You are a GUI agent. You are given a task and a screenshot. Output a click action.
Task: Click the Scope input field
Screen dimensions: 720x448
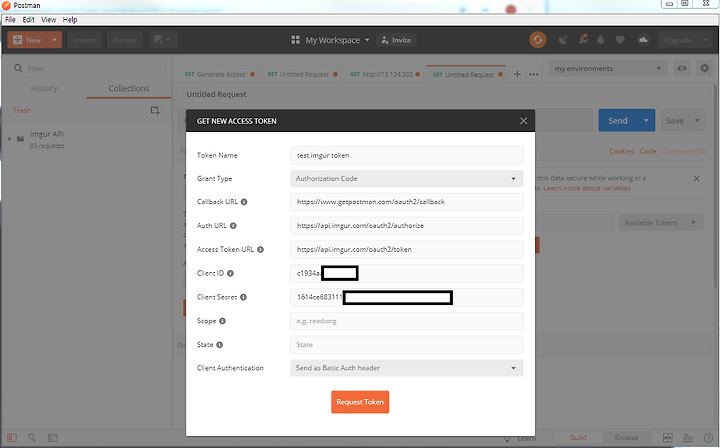coord(407,321)
